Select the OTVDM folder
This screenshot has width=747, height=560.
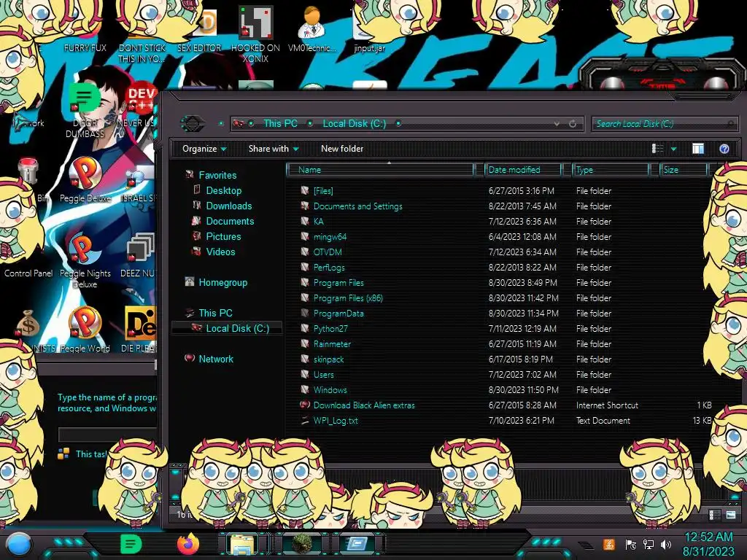click(x=328, y=252)
